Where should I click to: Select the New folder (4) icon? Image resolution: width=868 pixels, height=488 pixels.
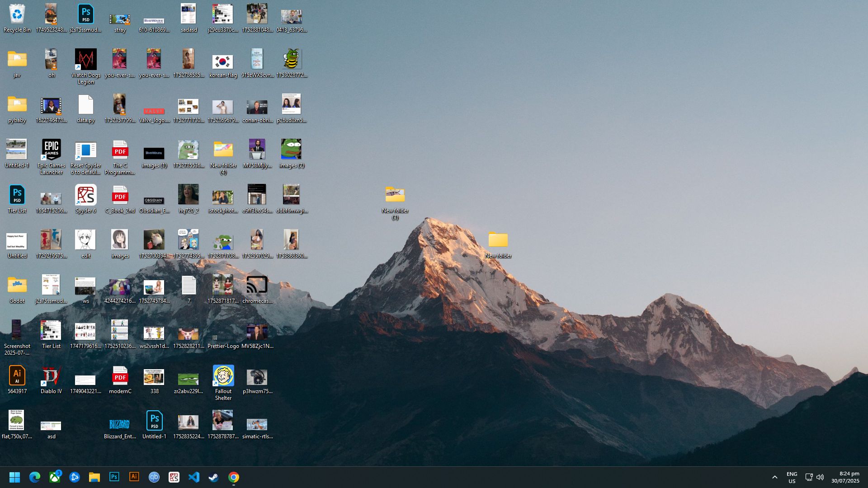pyautogui.click(x=223, y=157)
